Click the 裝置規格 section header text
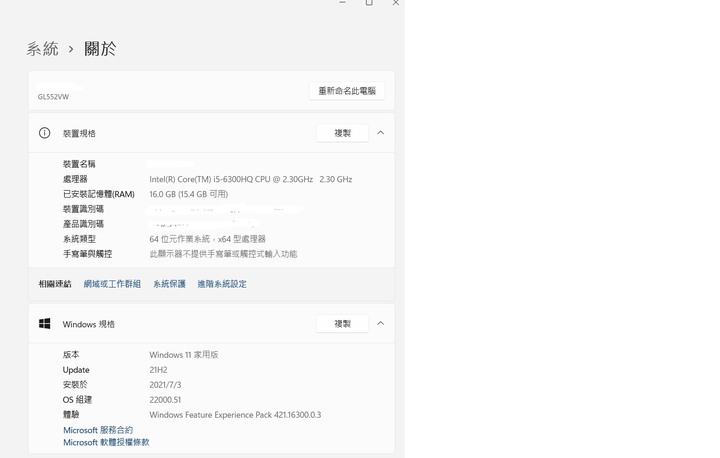 coord(79,134)
